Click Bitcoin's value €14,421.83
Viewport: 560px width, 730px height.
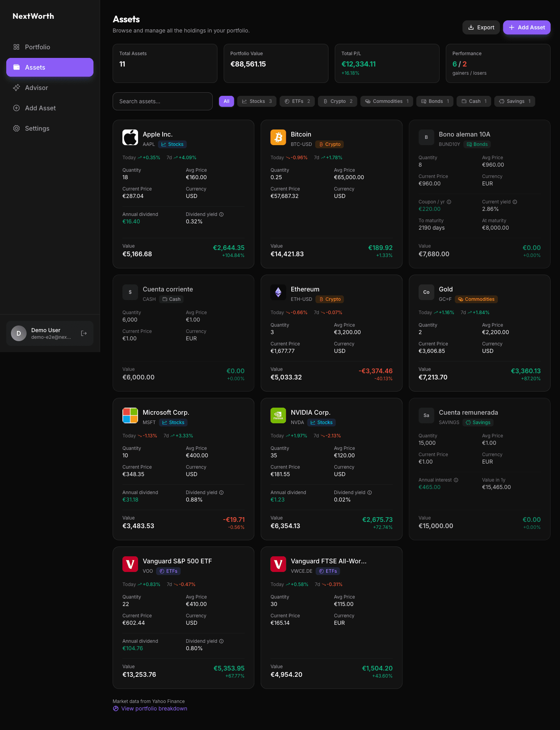(x=287, y=254)
